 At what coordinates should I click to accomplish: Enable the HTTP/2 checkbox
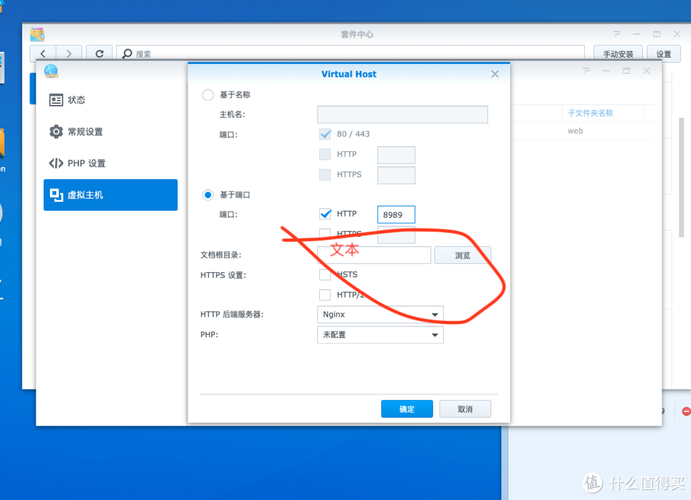click(x=325, y=295)
